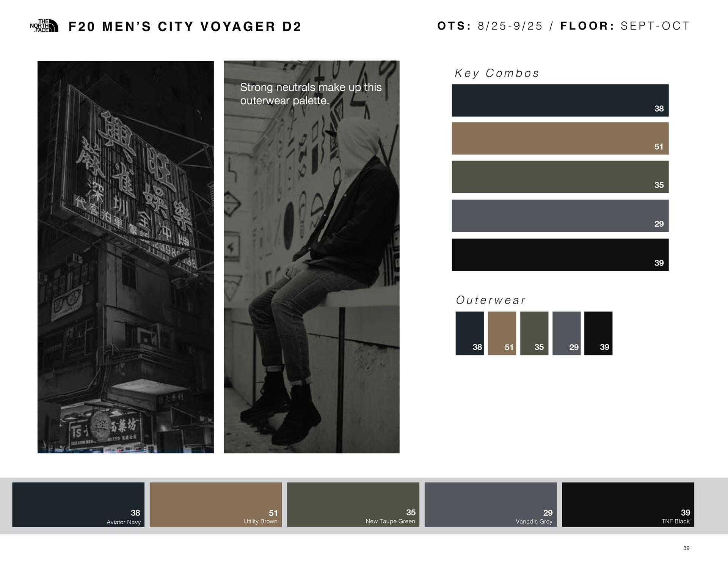The height and width of the screenshot is (563, 728).
Task: Click the 'OTS: 8/25-9/25' text
Action: tap(490, 26)
